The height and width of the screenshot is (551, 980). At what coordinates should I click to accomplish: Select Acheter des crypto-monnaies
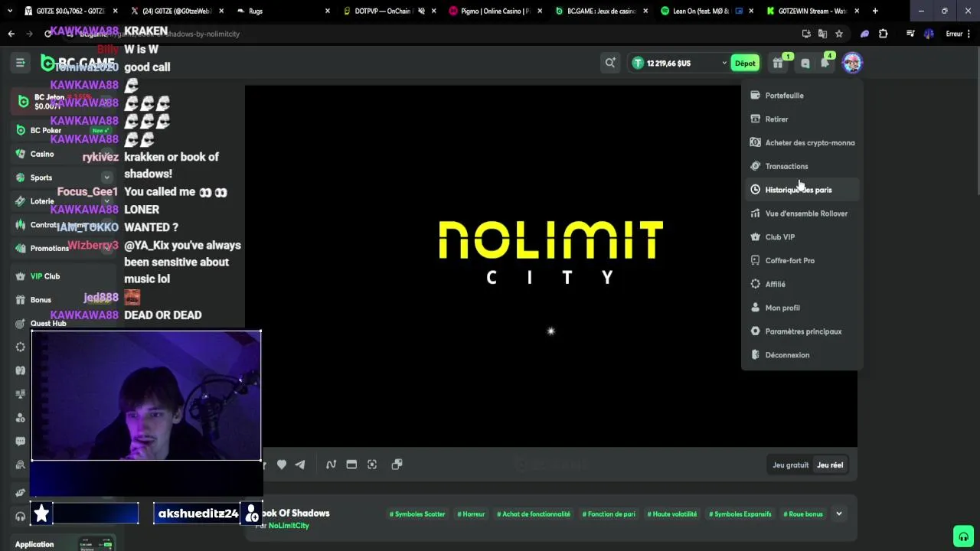[x=802, y=143]
